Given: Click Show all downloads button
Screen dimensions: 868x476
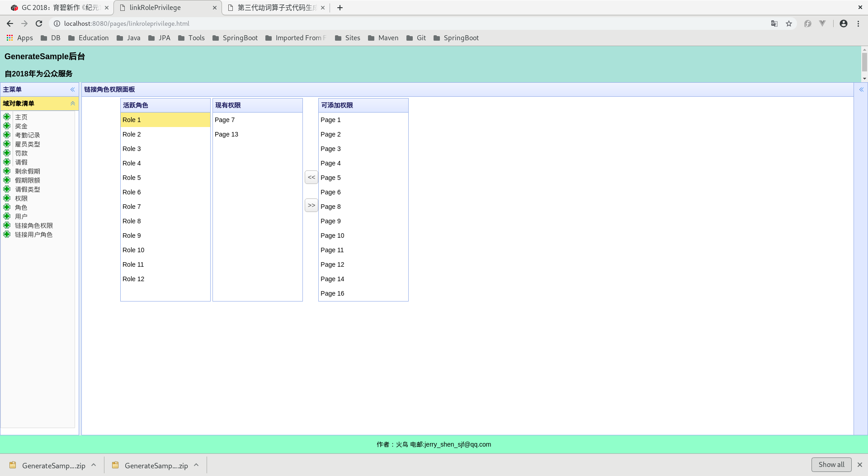Looking at the screenshot, I should pyautogui.click(x=831, y=465).
